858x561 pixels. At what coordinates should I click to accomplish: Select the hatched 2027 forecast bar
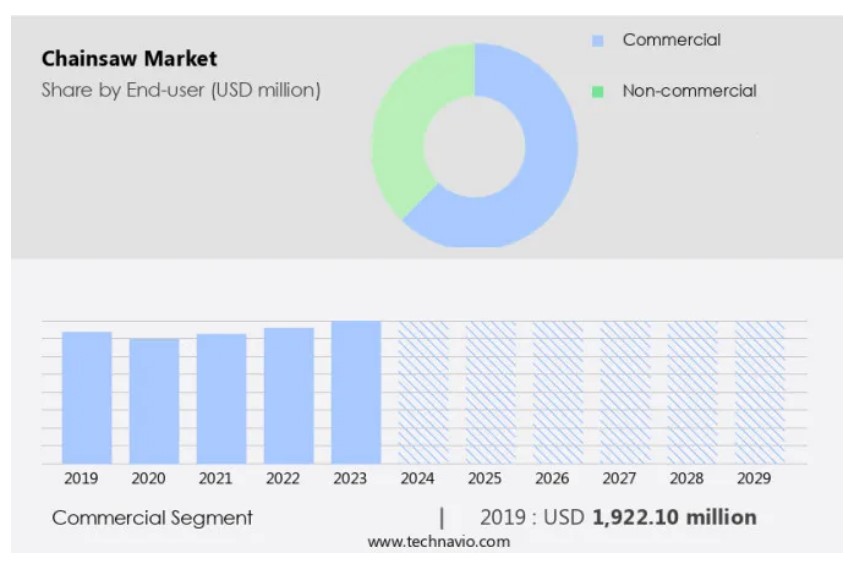click(625, 392)
